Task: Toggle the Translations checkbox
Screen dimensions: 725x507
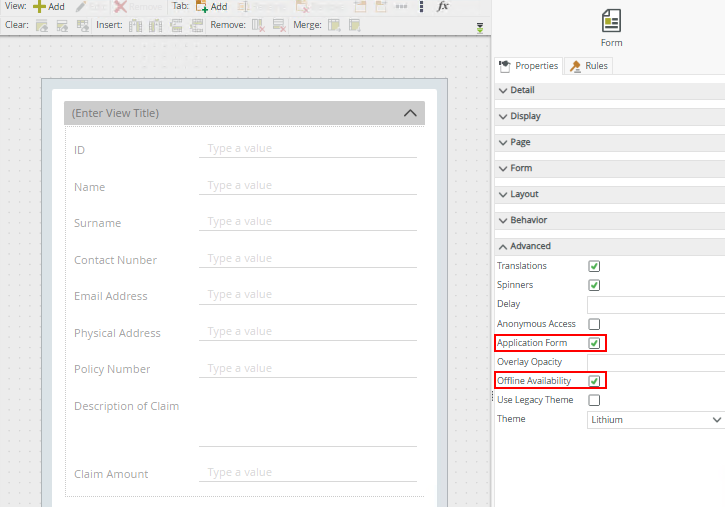Action: point(594,266)
